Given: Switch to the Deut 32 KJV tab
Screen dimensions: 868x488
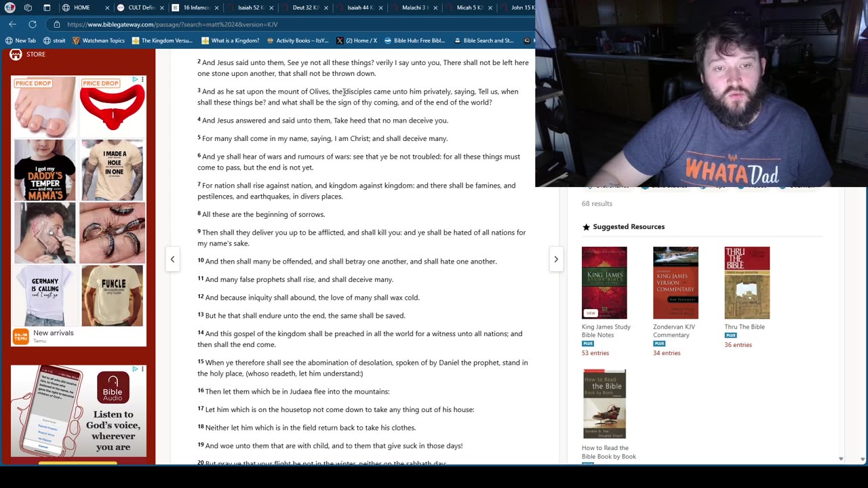Looking at the screenshot, I should point(306,7).
